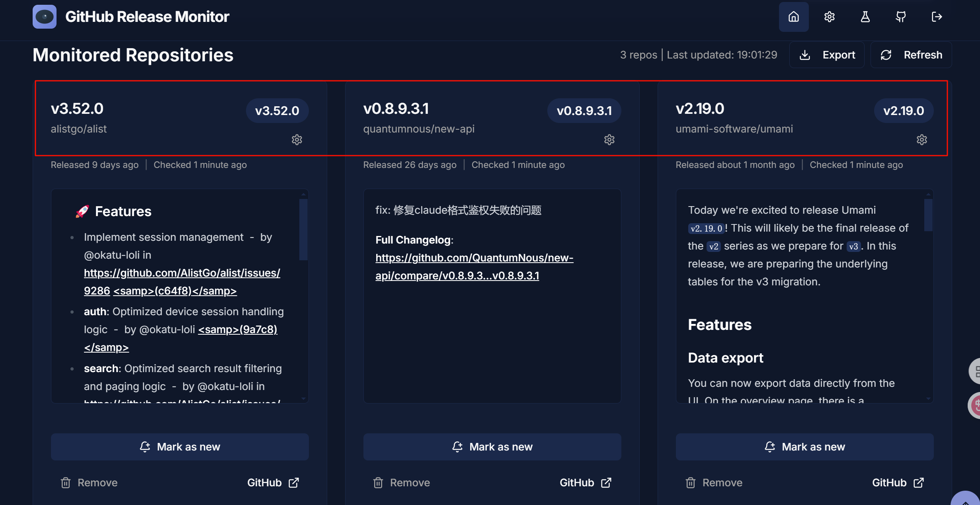Click the 'Full Changelog:' label in new-api notes
The width and height of the screenshot is (980, 505).
coord(414,240)
